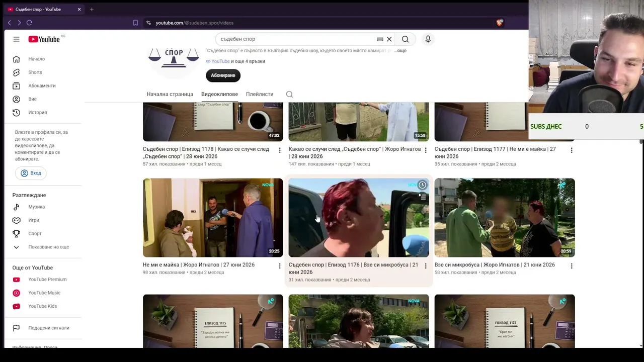Viewport: 644px width, 362px height.
Task: Expand channel description with ...още
Action: [400, 51]
